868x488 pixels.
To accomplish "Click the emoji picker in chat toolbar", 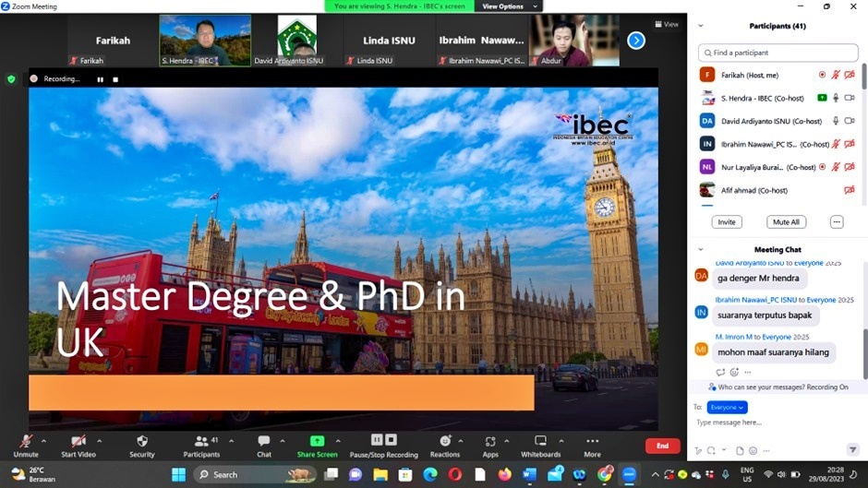I will point(753,450).
